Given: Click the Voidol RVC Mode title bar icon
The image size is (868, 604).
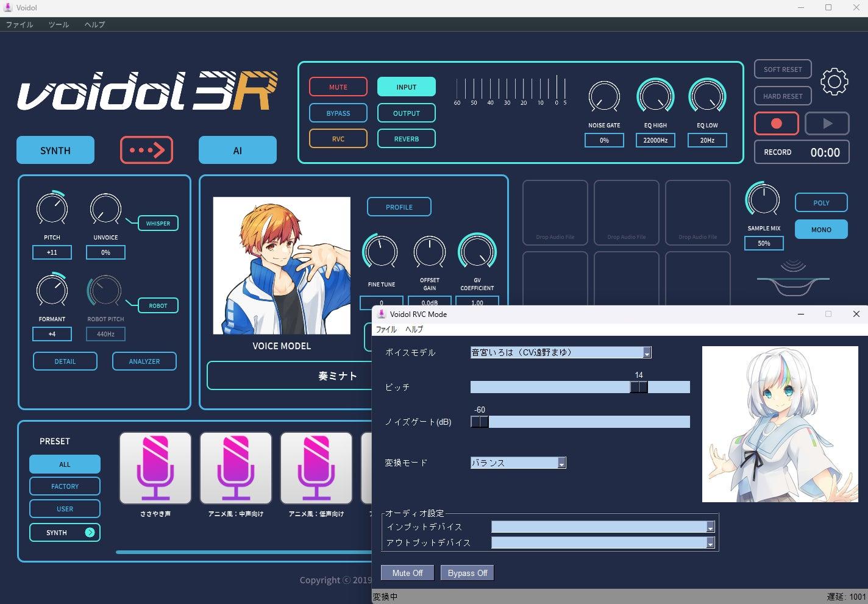Looking at the screenshot, I should 382,314.
